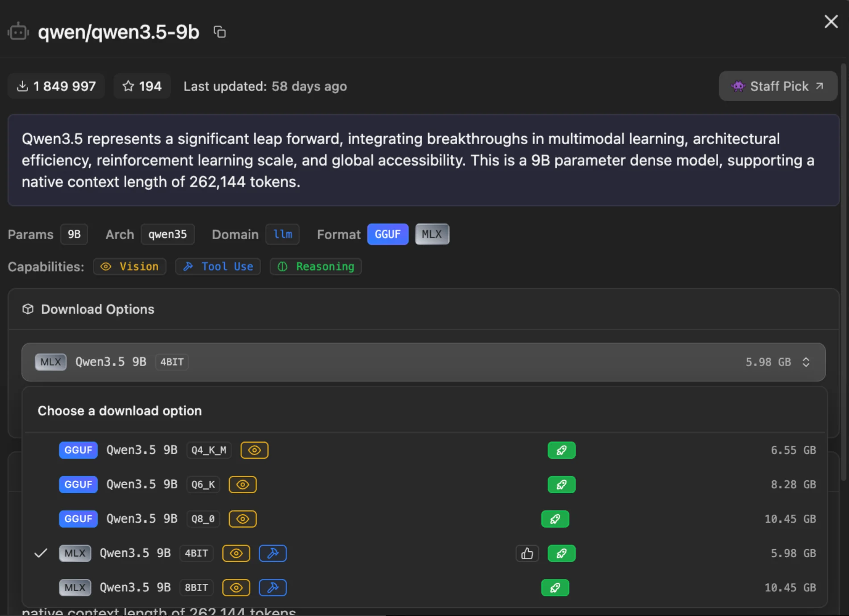This screenshot has height=616, width=849.
Task: Click the qwen35 architecture badge
Action: tap(167, 234)
